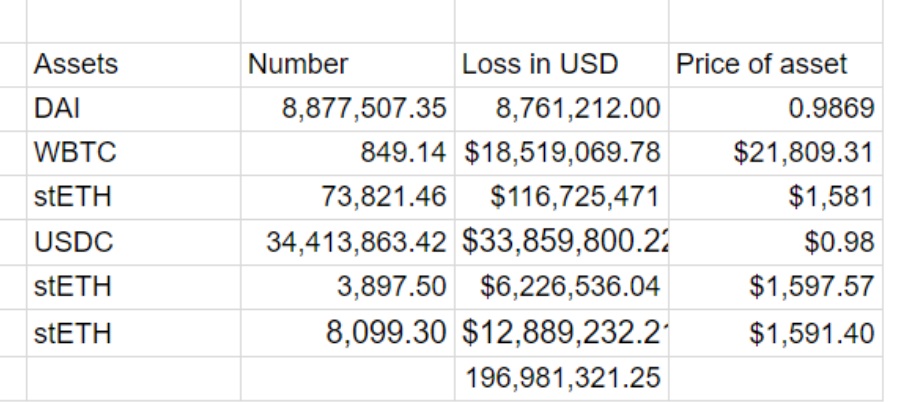Select the DAI asset cell
The height and width of the screenshot is (402, 918).
click(133, 109)
